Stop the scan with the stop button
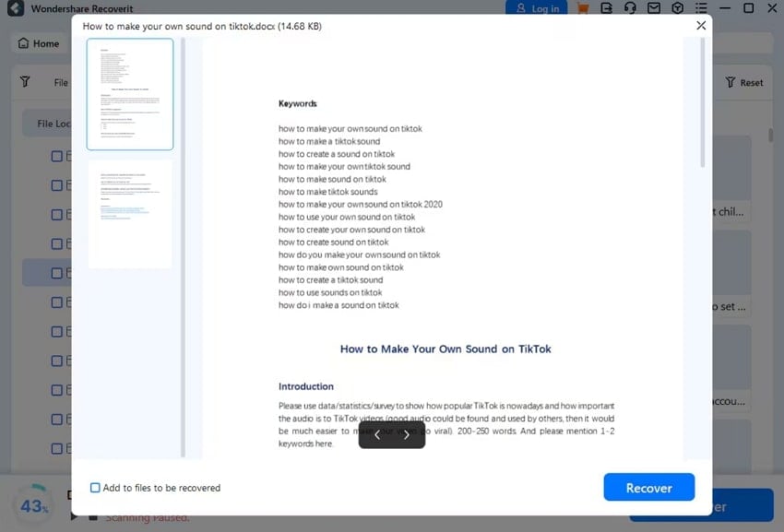784x532 pixels. pos(93,517)
